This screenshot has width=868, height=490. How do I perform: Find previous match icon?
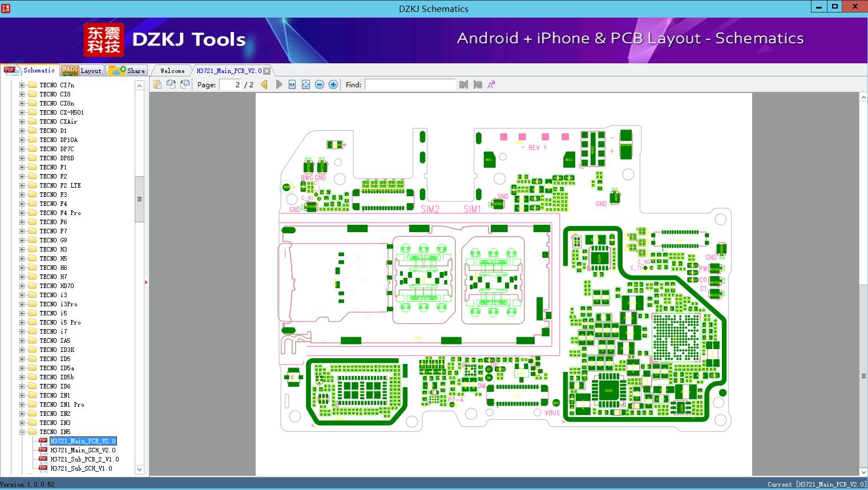point(463,84)
